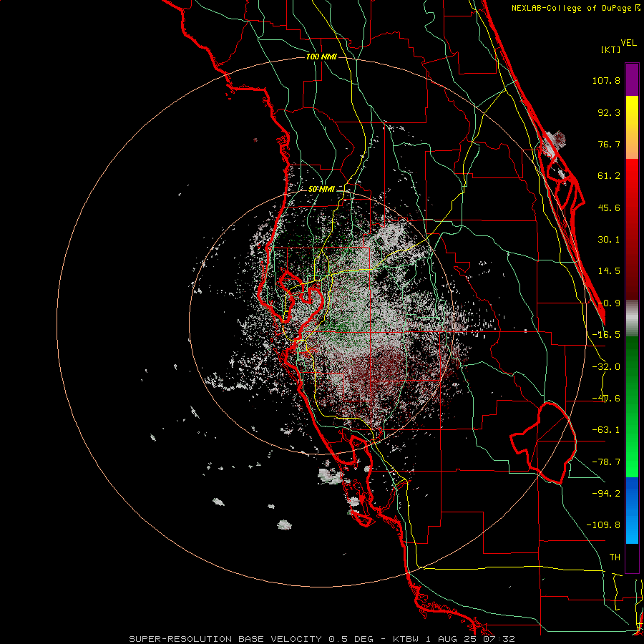Click the Super-Resolution Base Velocity caption
The width and height of the screenshot is (644, 644).
322,639
